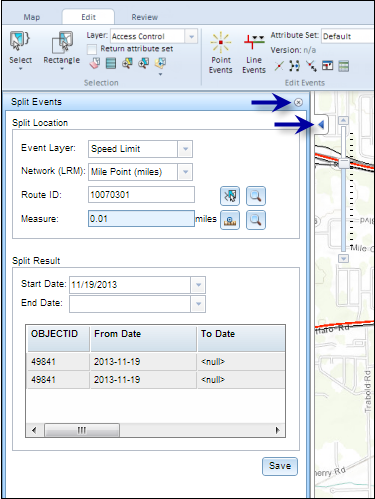Click the Route ID input field
Screen dimensions: 375x499
tap(141, 195)
